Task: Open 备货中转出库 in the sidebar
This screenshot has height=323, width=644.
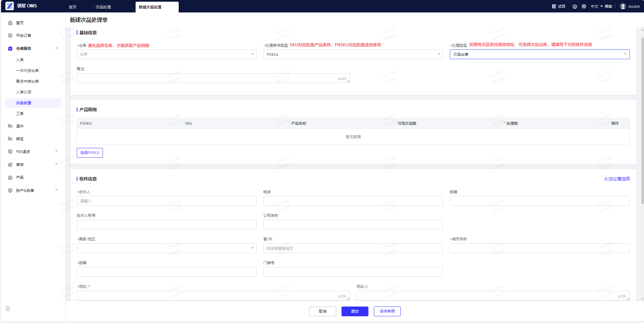Action: click(x=27, y=81)
